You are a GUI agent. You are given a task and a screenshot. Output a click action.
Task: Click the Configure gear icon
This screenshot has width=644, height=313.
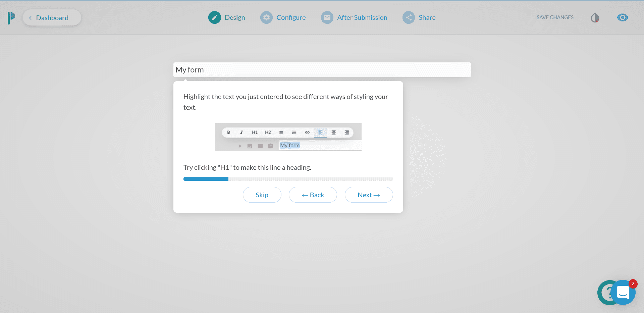point(266,17)
